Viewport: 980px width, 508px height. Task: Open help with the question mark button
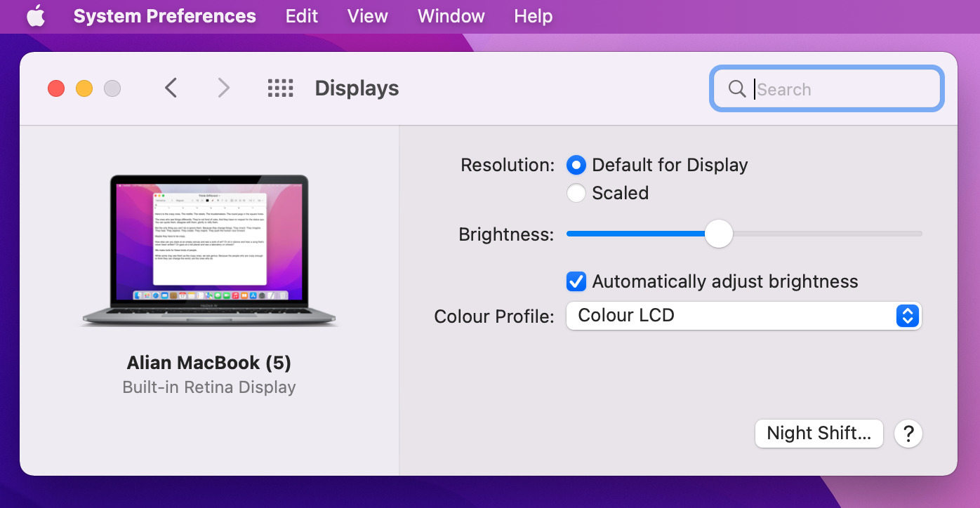coord(908,433)
